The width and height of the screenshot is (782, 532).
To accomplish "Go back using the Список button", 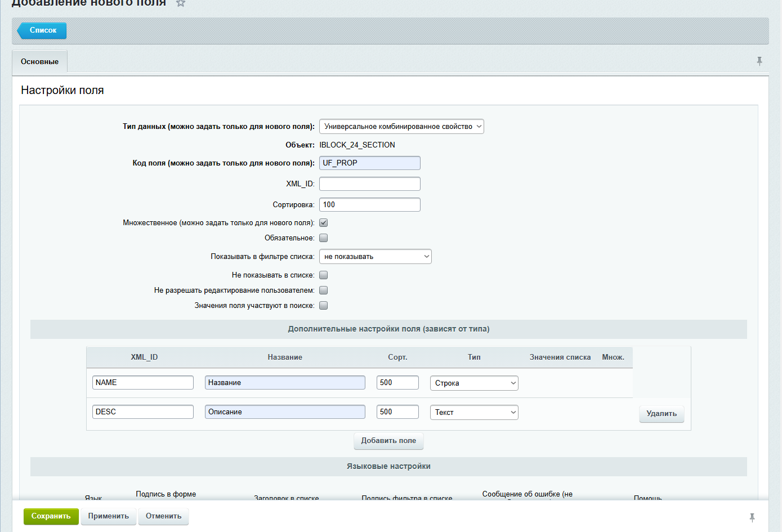I will pos(42,30).
